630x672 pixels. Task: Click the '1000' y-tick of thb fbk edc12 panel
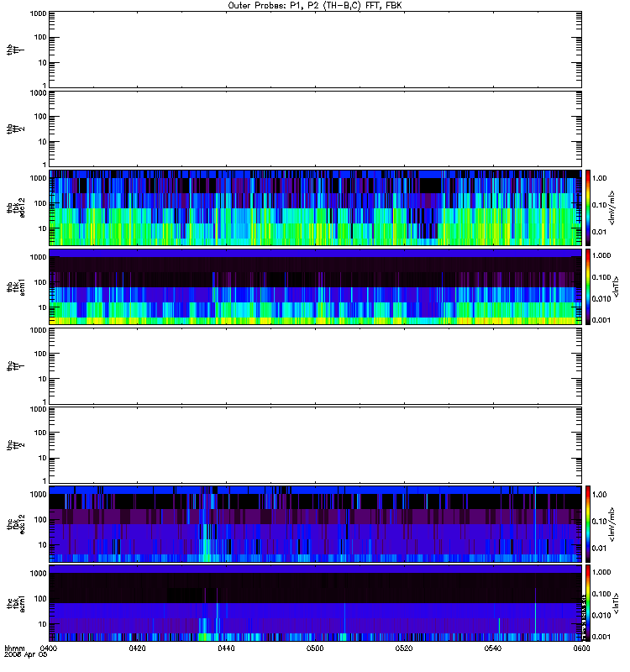tap(38, 178)
